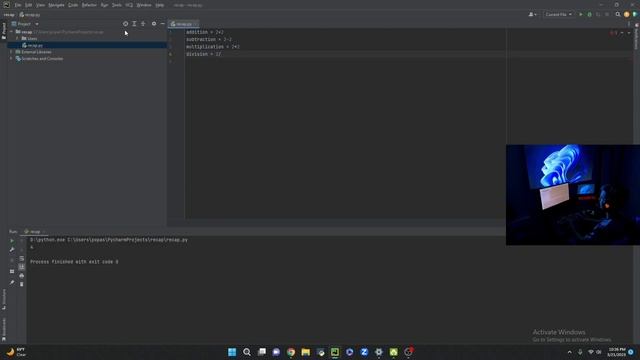Toggle Notifications side tab

636,36
